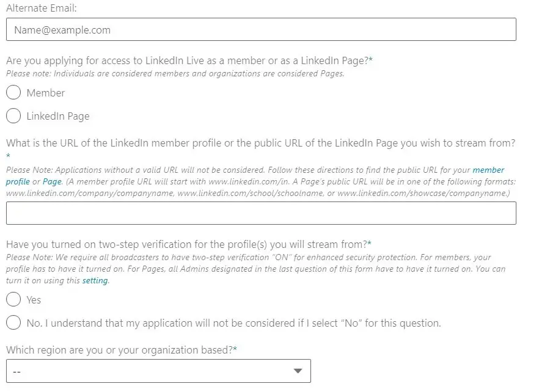Viewport: 550px width, 392px height.
Task: Click the 'Please note: Individuals are considered members' note
Action: 175,73
